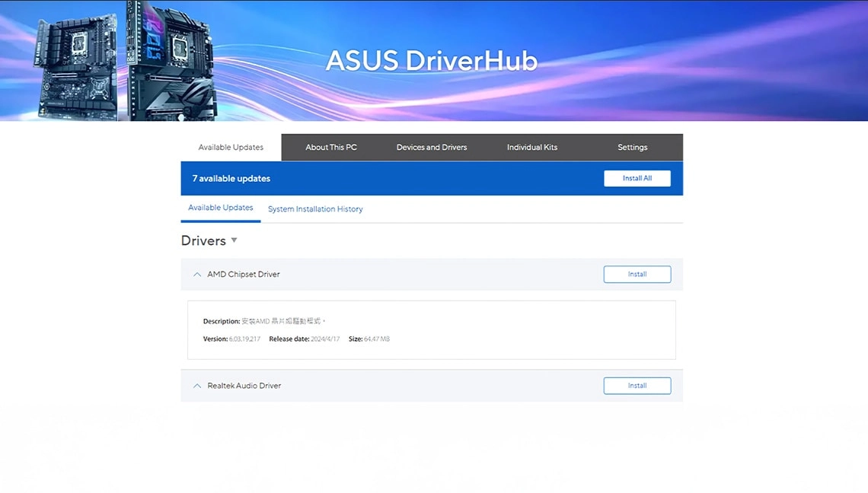868x493 pixels.
Task: Switch to the About This PC tab
Action: [331, 147]
